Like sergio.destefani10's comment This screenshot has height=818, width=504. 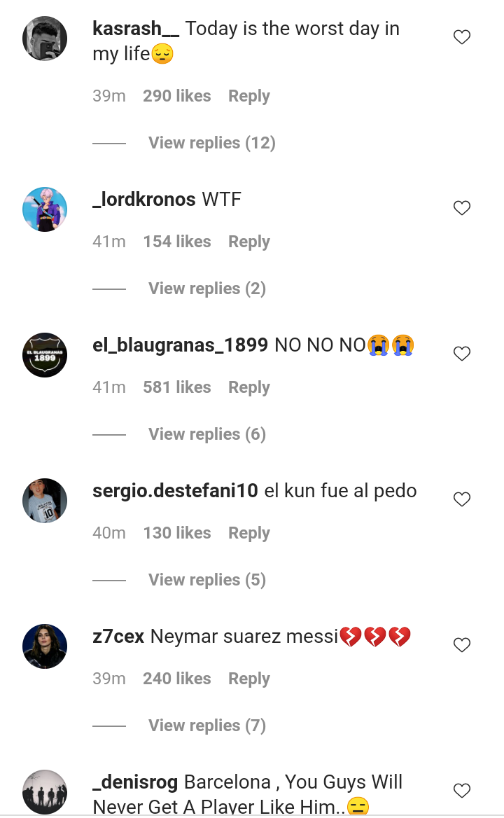pos(461,499)
